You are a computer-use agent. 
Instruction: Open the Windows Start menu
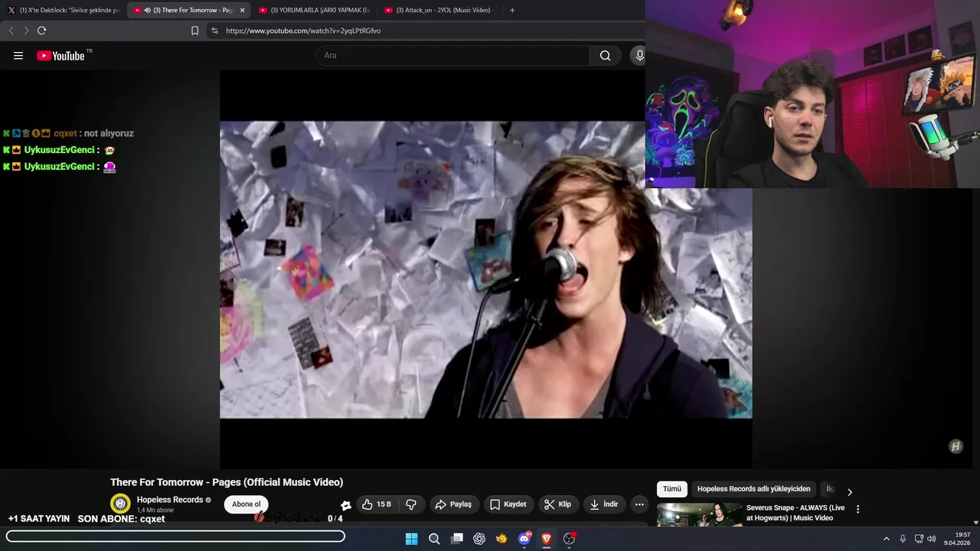pos(411,539)
